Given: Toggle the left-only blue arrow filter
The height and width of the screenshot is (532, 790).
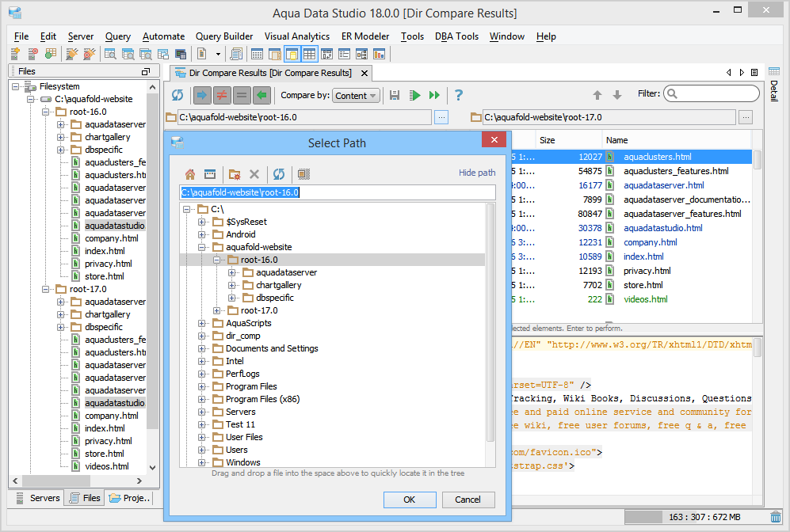Looking at the screenshot, I should pos(202,95).
